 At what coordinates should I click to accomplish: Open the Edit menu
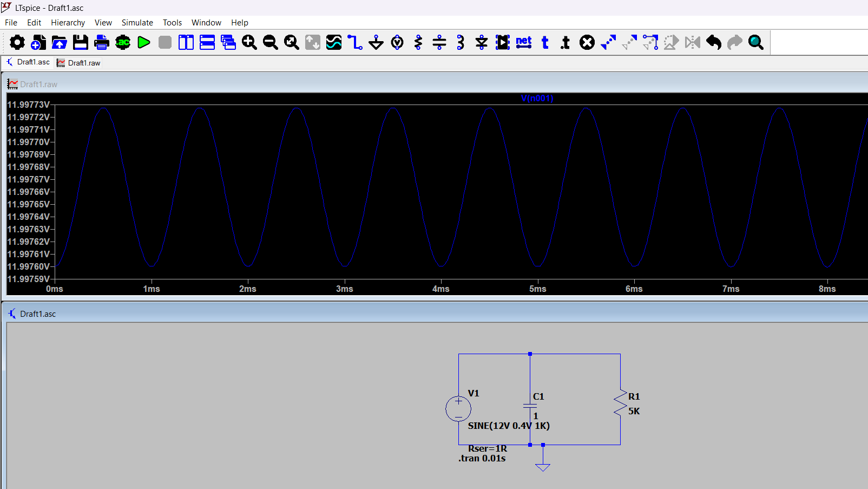[34, 23]
